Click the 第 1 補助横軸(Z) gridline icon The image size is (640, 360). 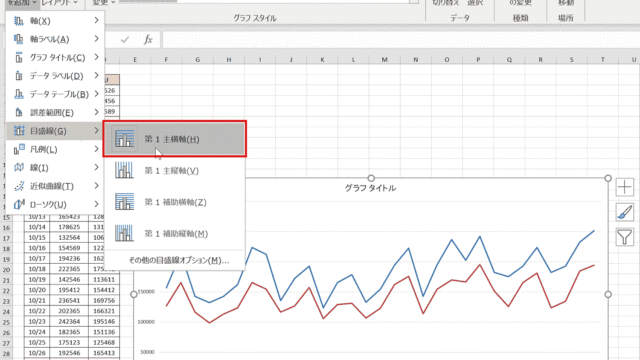[124, 202]
